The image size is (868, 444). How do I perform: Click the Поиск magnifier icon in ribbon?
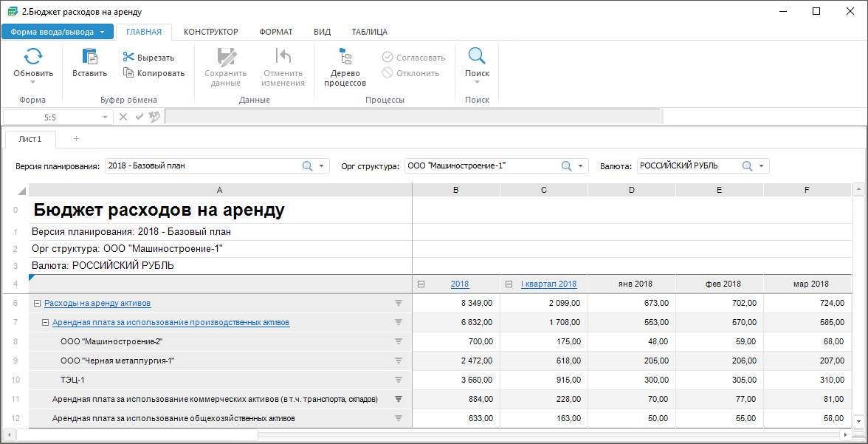pyautogui.click(x=477, y=57)
